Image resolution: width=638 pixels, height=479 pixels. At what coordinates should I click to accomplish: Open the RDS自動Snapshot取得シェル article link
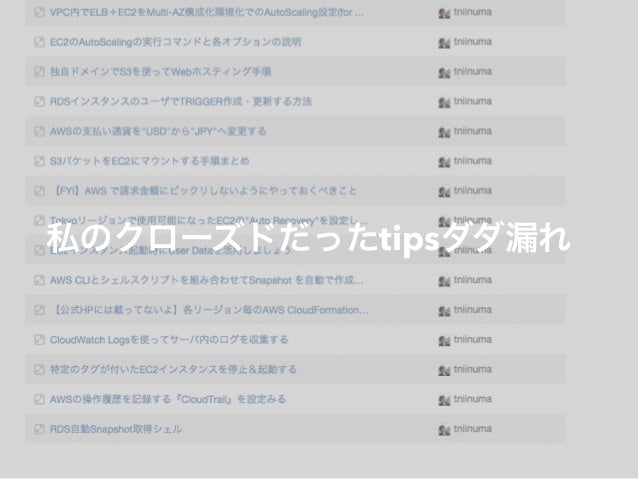(x=116, y=429)
